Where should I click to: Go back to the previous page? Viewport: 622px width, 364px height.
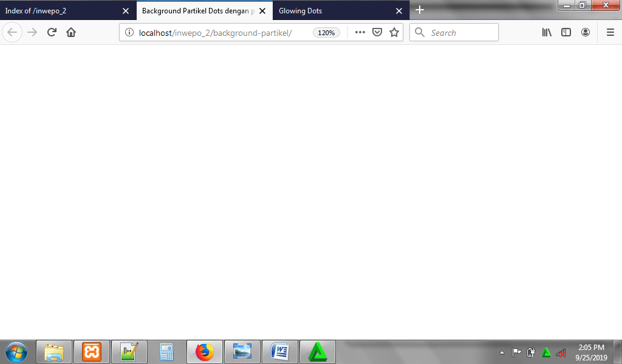coord(12,32)
